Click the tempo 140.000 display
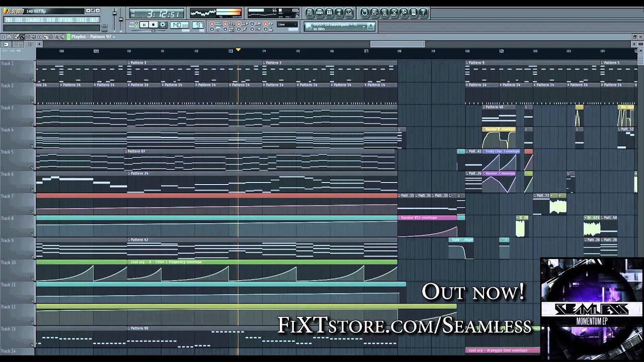This screenshot has width=644, height=362. click(180, 25)
